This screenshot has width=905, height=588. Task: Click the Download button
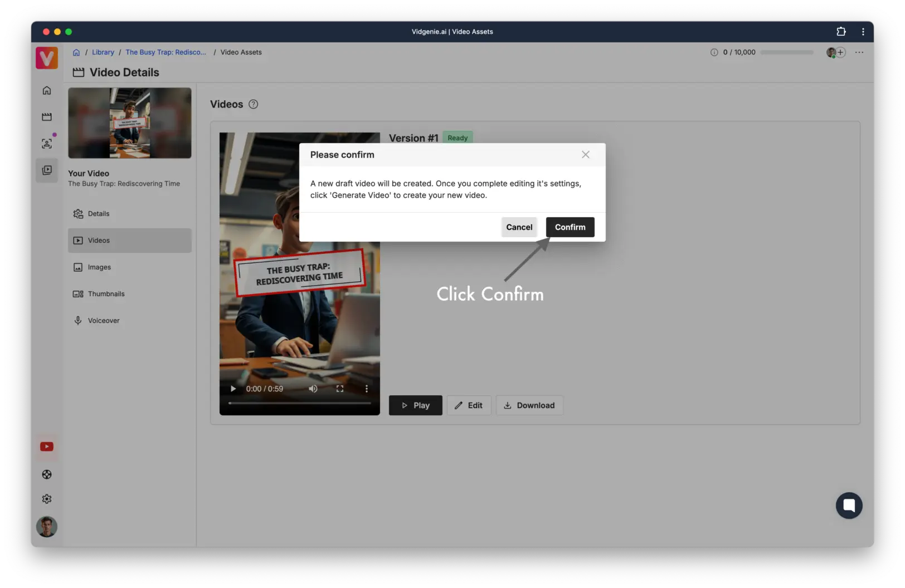(529, 405)
